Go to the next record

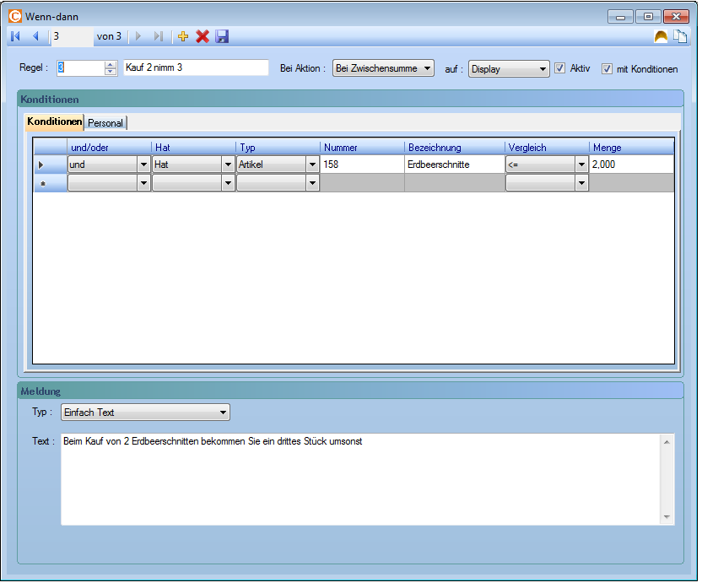click(139, 36)
